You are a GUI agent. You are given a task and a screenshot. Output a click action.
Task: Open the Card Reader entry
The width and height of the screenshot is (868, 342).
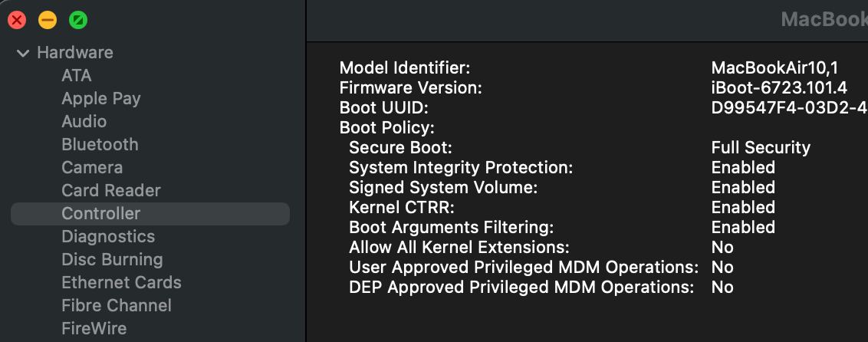(111, 190)
